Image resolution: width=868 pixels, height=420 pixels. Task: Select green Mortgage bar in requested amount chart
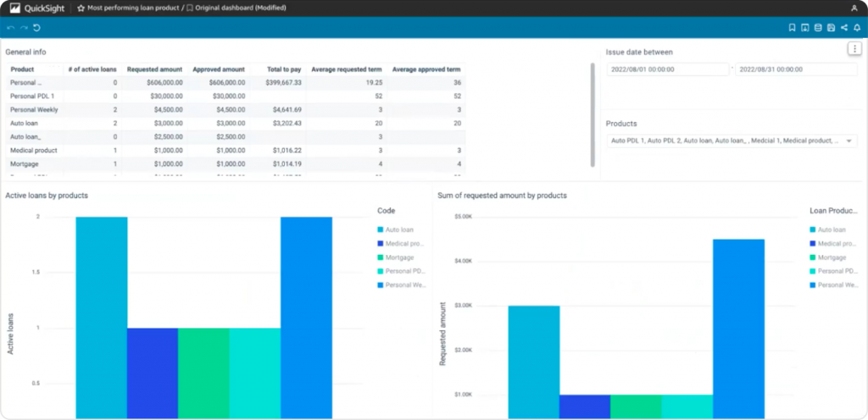636,406
